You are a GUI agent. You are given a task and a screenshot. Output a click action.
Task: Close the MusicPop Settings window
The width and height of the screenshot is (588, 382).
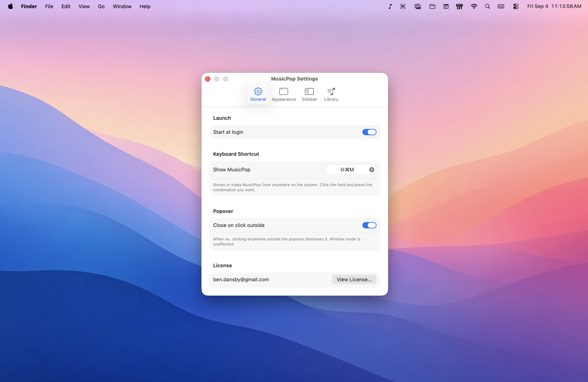207,79
